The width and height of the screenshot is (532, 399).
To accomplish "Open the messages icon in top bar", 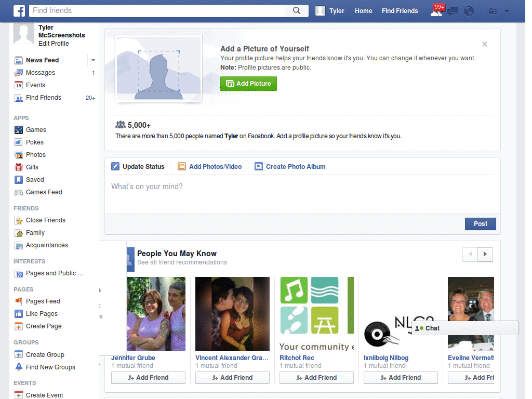I will point(453,11).
